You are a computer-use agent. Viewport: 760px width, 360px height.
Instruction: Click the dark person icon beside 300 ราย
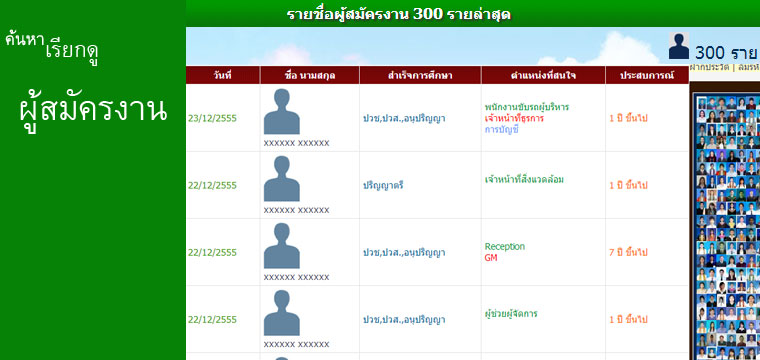click(679, 46)
